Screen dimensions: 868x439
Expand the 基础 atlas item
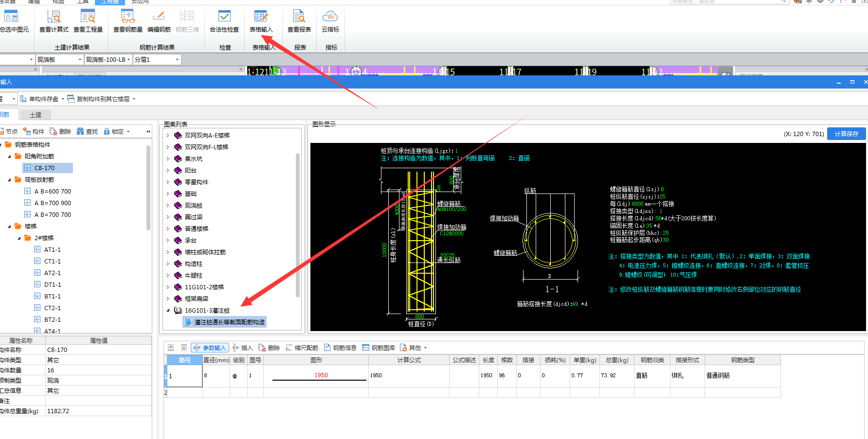(x=168, y=194)
